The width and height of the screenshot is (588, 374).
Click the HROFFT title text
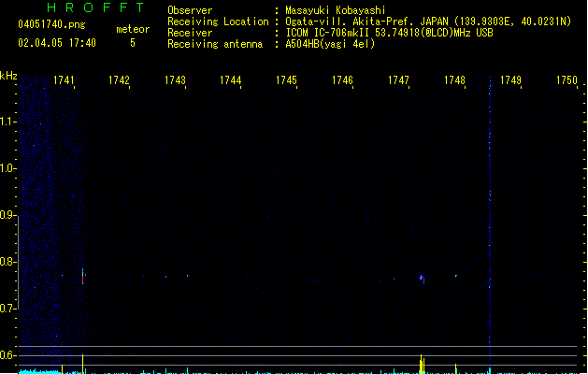95,7
